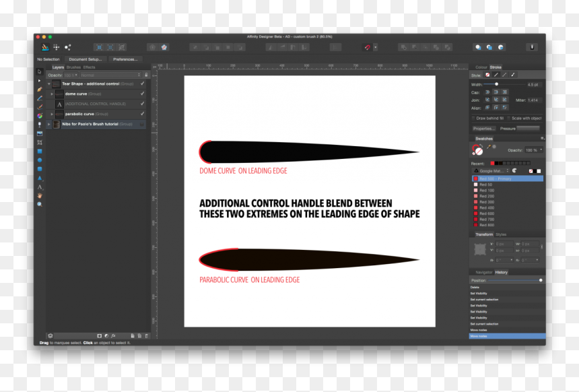Open the snapping options dropdown arrow

[376, 47]
